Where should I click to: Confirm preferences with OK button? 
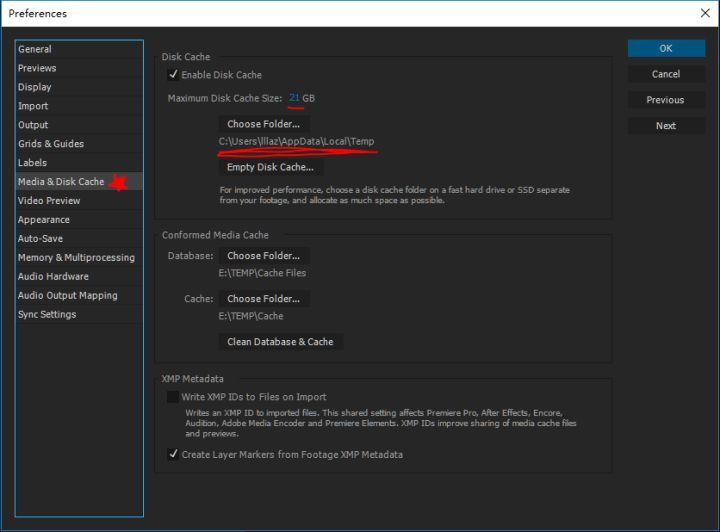pos(665,48)
